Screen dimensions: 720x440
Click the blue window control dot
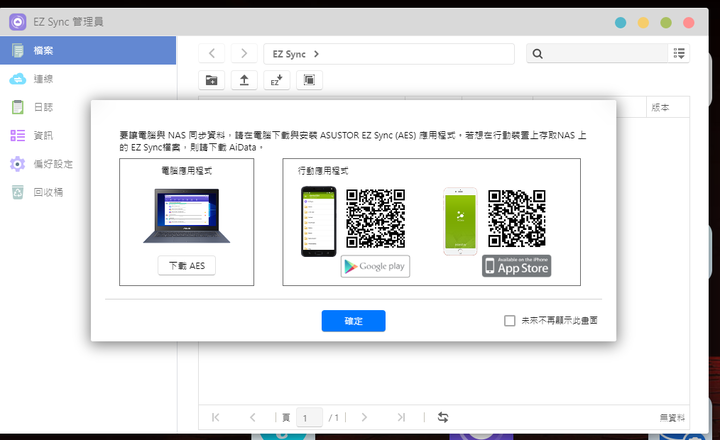click(620, 23)
